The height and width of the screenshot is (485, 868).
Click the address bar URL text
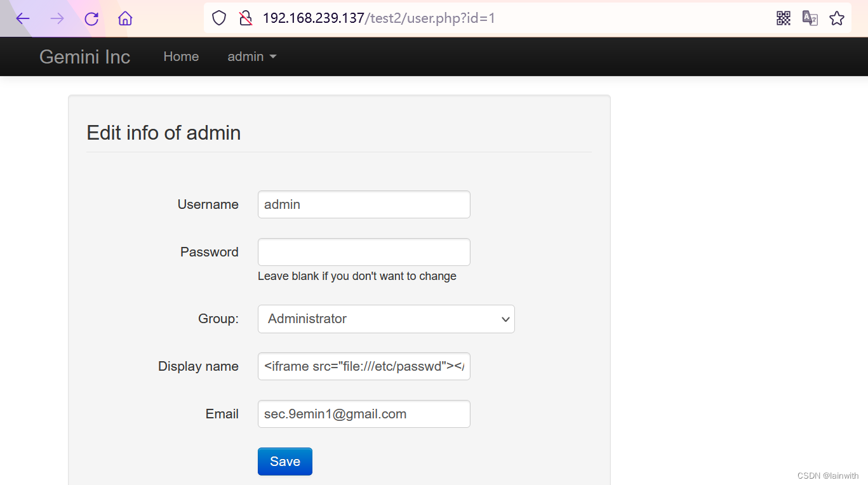coord(379,18)
